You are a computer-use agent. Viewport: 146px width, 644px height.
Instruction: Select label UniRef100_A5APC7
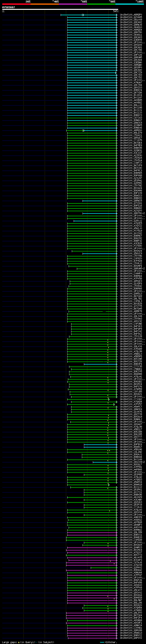pyautogui.click(x=131, y=407)
